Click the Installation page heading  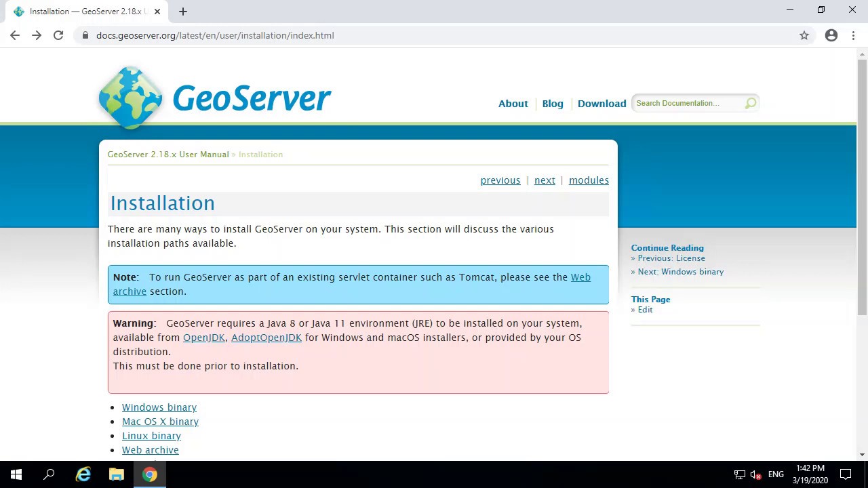[x=162, y=203]
